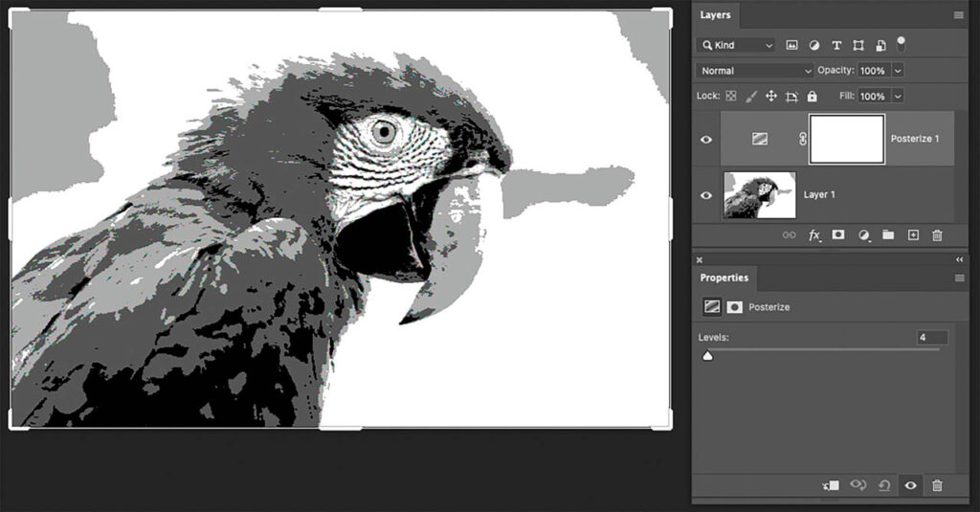Click the Levels value input field
Viewport: 980px width, 512px height.
[931, 338]
